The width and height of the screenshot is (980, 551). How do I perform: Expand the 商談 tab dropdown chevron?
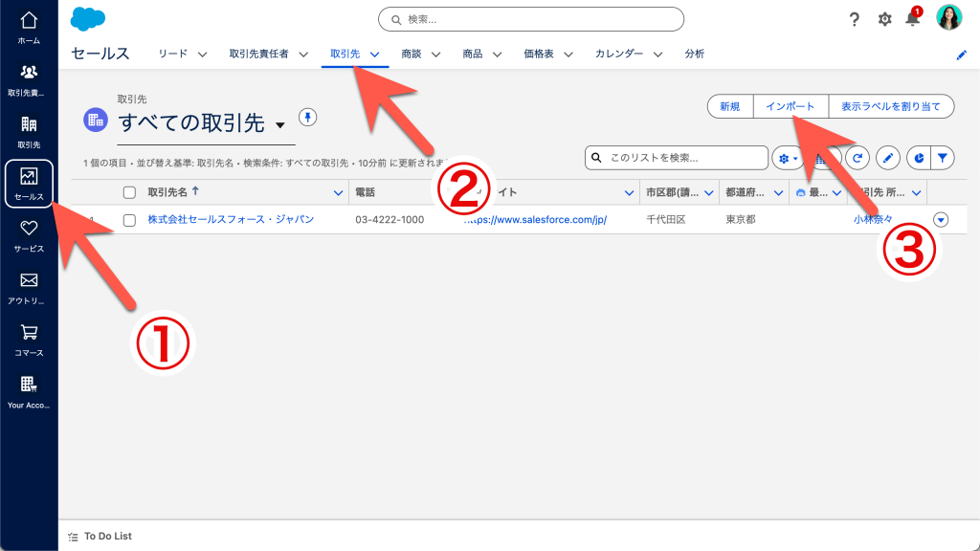(x=435, y=55)
